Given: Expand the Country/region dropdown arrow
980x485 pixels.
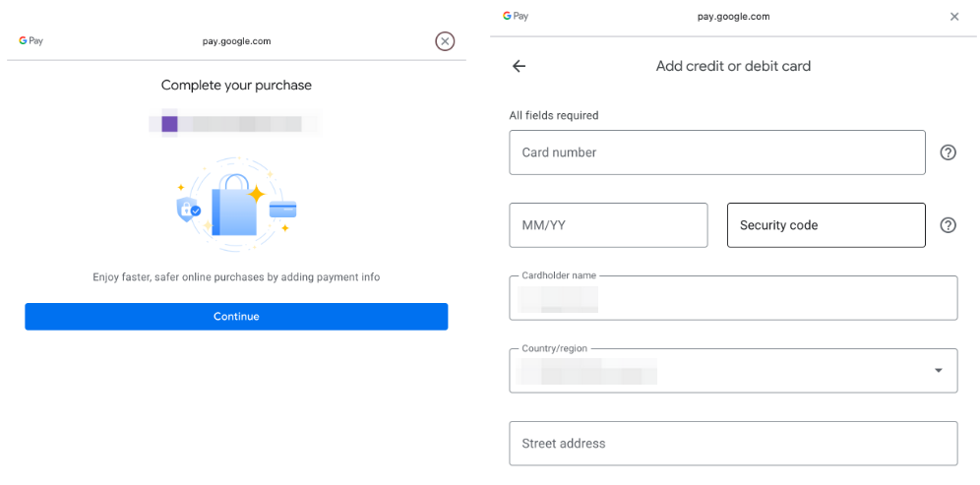Looking at the screenshot, I should pos(938,370).
